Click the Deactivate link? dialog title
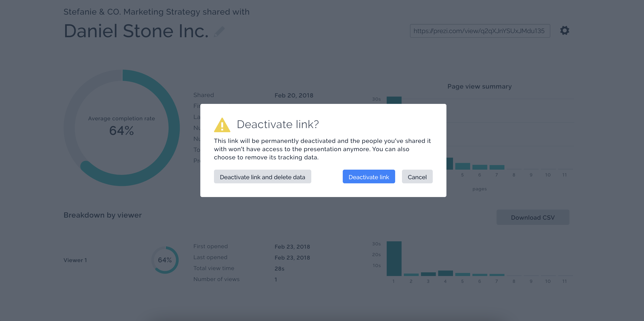 click(278, 124)
